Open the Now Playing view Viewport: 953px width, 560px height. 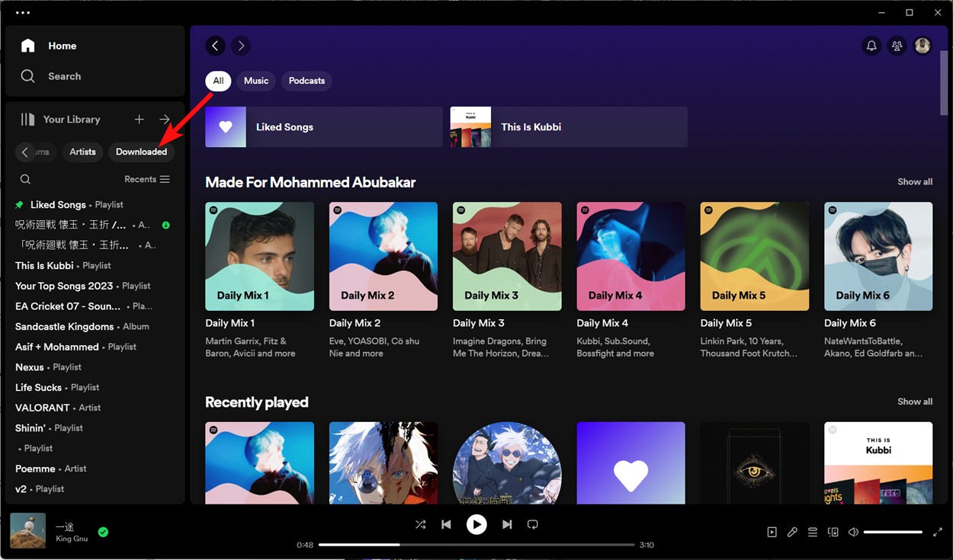coord(772,531)
